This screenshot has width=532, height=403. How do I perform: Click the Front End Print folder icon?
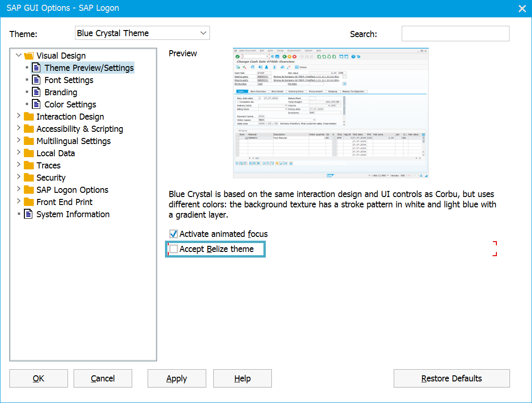click(x=29, y=202)
